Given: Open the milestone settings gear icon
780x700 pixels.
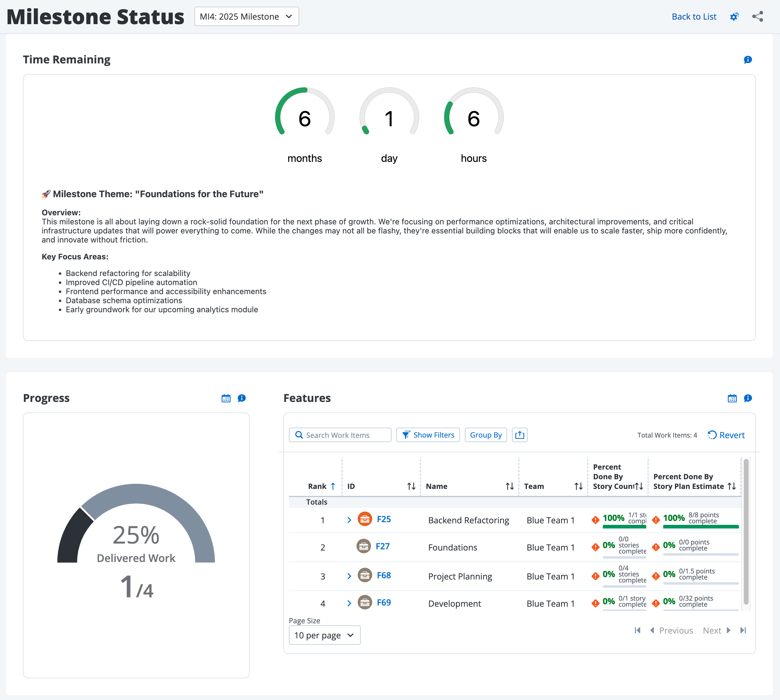Looking at the screenshot, I should point(734,17).
